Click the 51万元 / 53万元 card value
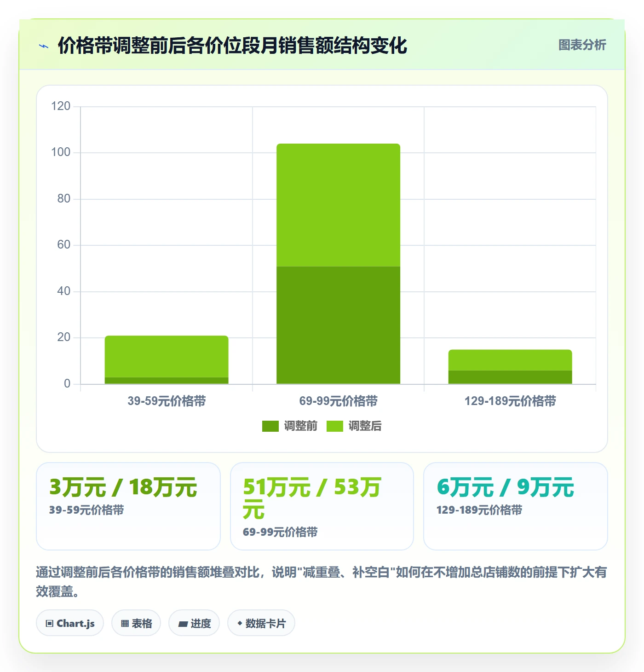Image resolution: width=644 pixels, height=672 pixels. tap(312, 498)
